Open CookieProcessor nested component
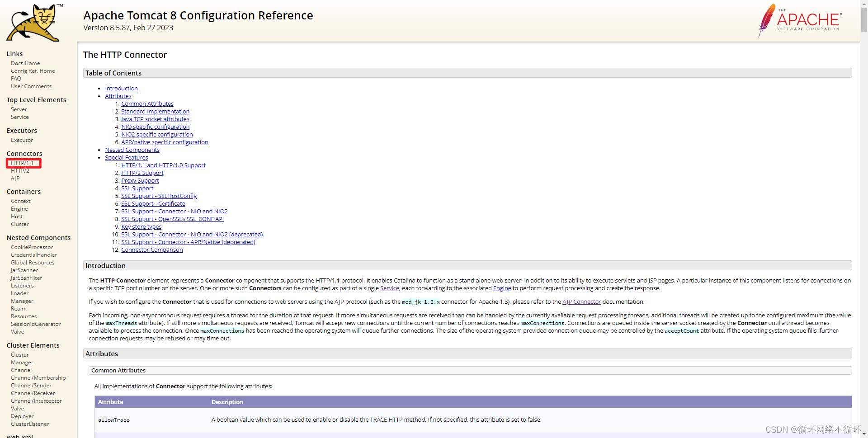The width and height of the screenshot is (868, 438). 32,247
